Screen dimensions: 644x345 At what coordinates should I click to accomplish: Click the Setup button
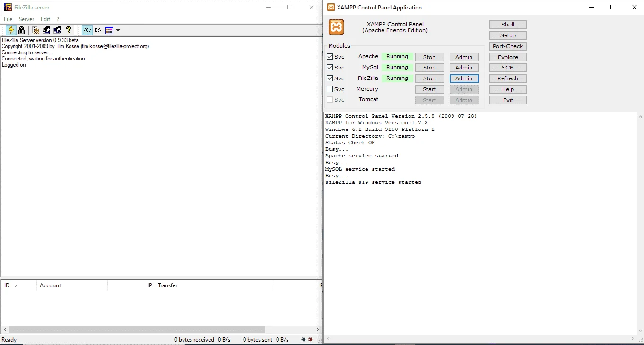pos(508,35)
